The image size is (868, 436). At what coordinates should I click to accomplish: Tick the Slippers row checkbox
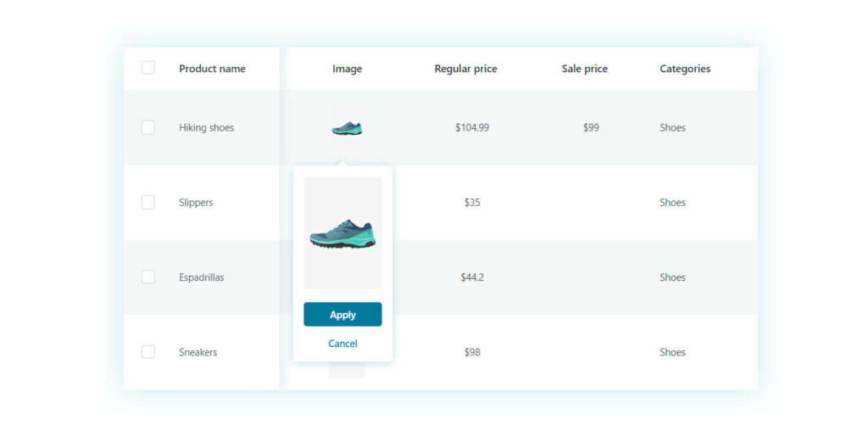(x=148, y=203)
